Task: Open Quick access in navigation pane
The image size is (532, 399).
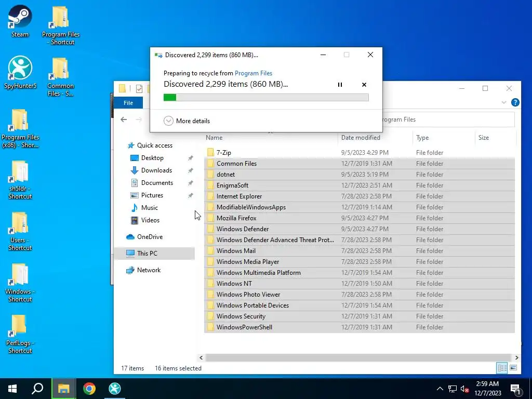Action: [150, 145]
